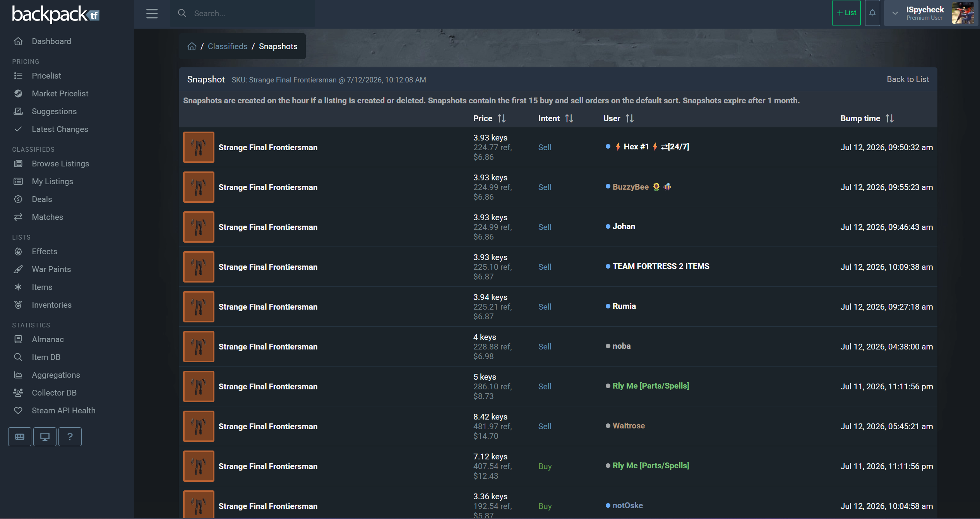Click the keyboard shortcuts icon button
Viewport: 980px width, 519px height.
click(x=20, y=437)
